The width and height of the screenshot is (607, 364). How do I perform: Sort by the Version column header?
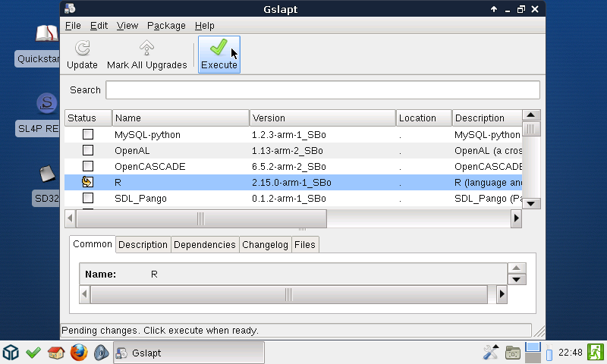pos(323,118)
